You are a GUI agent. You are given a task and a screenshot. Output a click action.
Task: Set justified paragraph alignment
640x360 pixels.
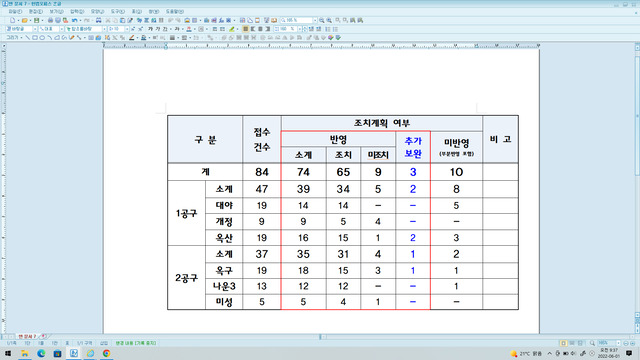245,29
